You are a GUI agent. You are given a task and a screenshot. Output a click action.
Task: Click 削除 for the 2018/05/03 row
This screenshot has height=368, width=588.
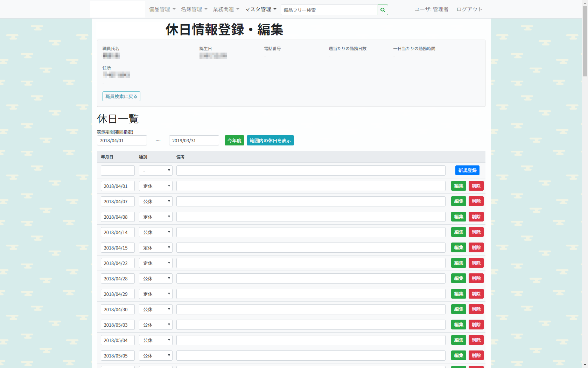pos(476,325)
